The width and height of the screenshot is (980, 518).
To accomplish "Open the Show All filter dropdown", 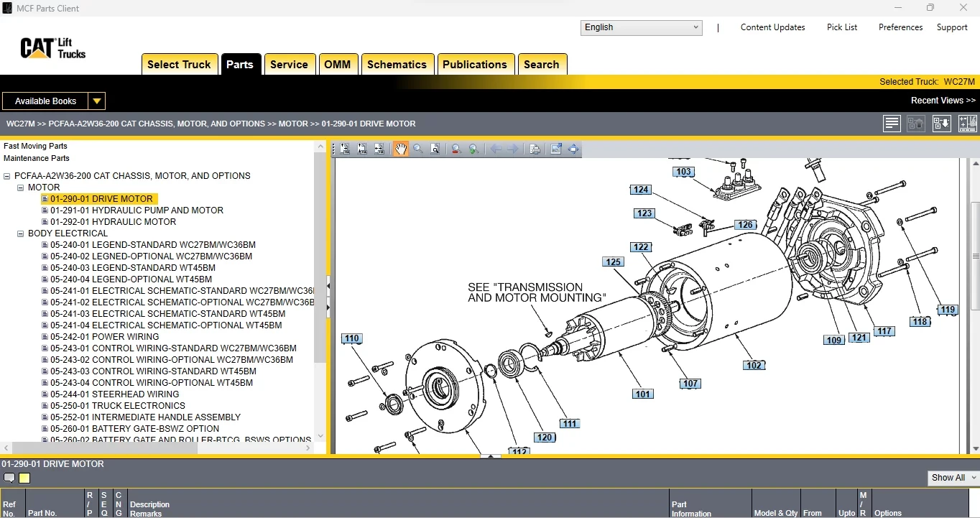I will click(x=953, y=478).
